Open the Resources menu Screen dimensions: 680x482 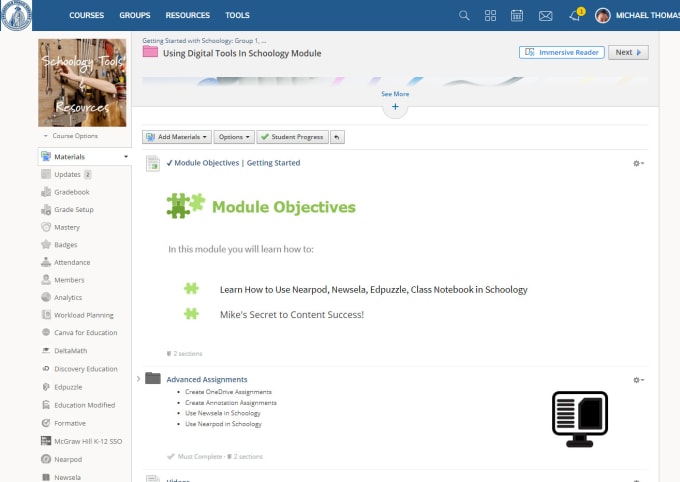tap(187, 15)
